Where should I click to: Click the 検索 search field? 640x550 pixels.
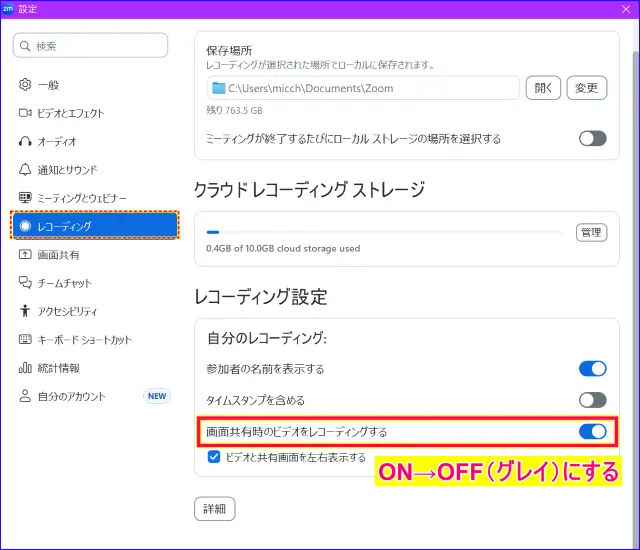[90, 46]
